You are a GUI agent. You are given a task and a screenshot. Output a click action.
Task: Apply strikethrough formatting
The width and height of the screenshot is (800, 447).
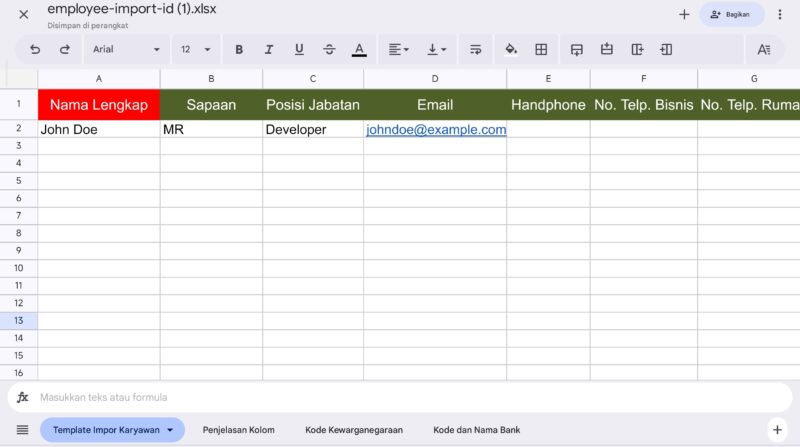click(329, 49)
